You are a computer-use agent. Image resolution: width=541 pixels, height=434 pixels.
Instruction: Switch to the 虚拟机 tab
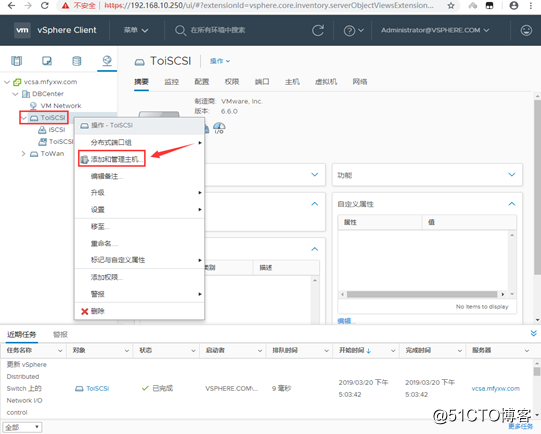(326, 82)
